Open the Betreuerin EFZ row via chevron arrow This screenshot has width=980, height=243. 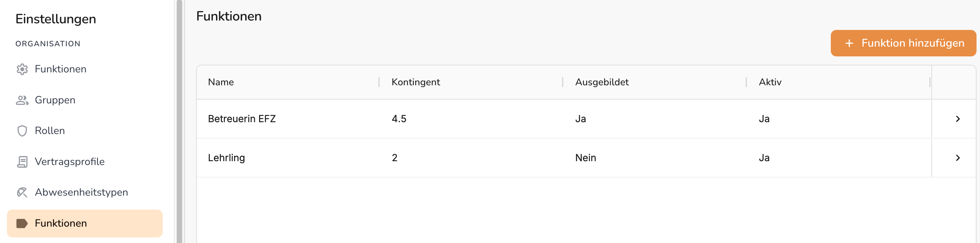pos(957,119)
